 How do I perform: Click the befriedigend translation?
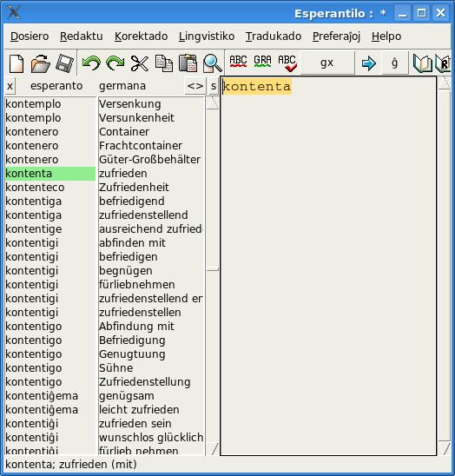(x=132, y=202)
